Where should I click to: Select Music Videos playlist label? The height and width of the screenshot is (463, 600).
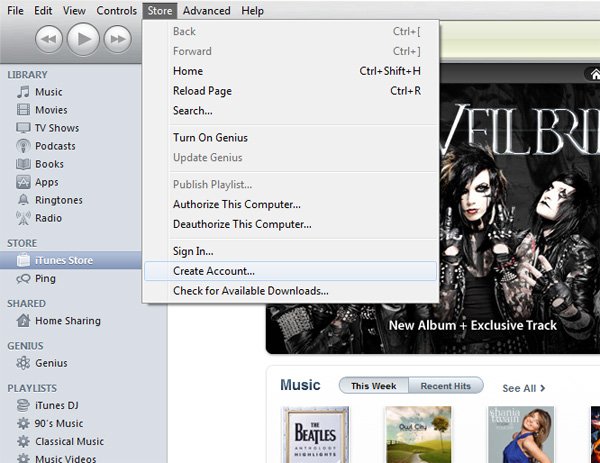pos(66,458)
